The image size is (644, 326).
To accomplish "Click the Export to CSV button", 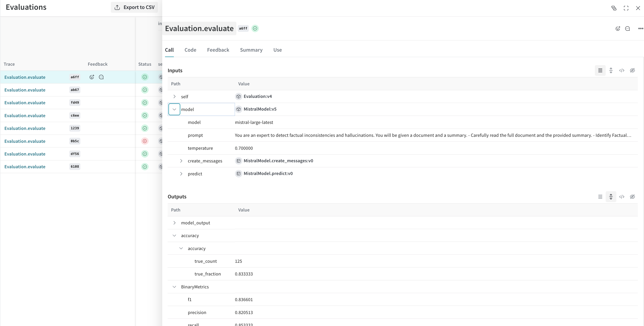I will (135, 7).
